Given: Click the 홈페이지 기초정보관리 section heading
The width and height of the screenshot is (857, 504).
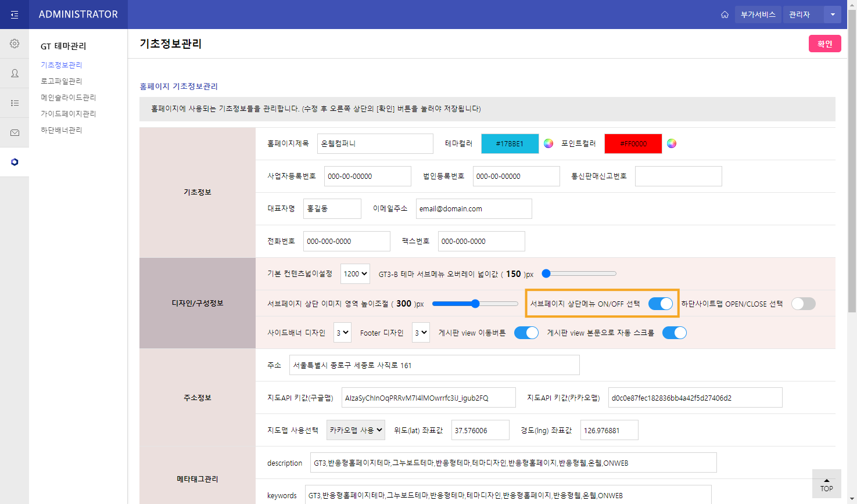Looking at the screenshot, I should [x=178, y=87].
